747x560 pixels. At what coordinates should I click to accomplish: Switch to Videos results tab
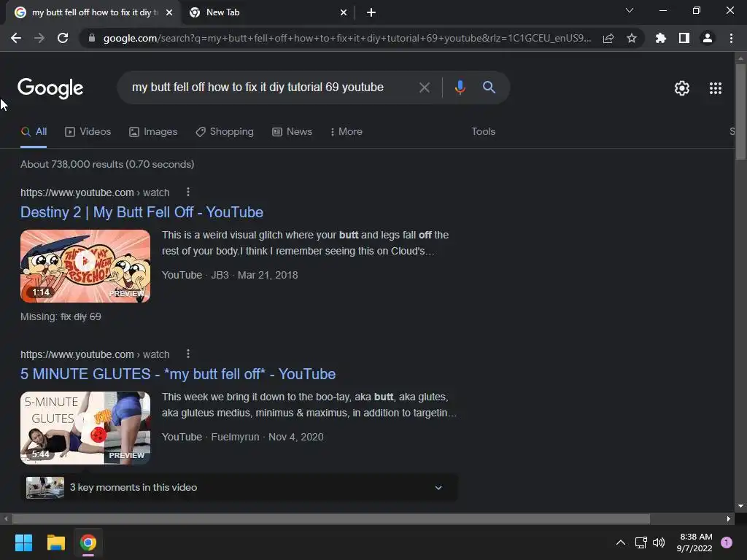88,131
